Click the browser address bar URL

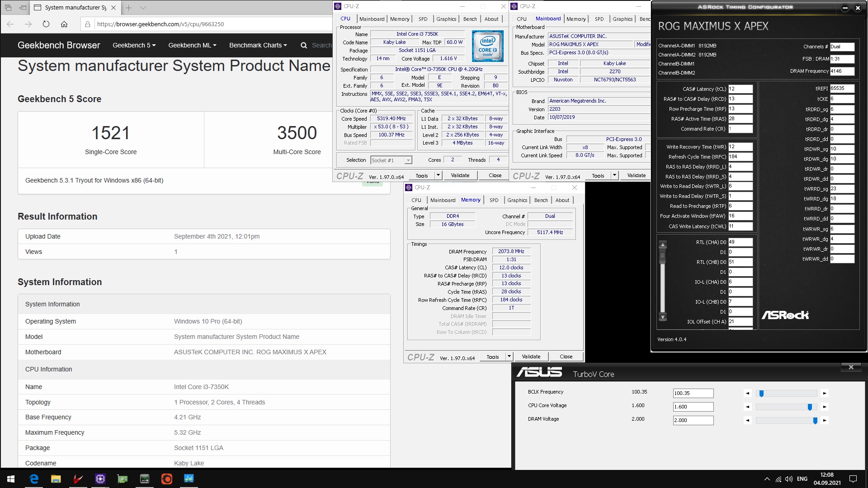(160, 24)
